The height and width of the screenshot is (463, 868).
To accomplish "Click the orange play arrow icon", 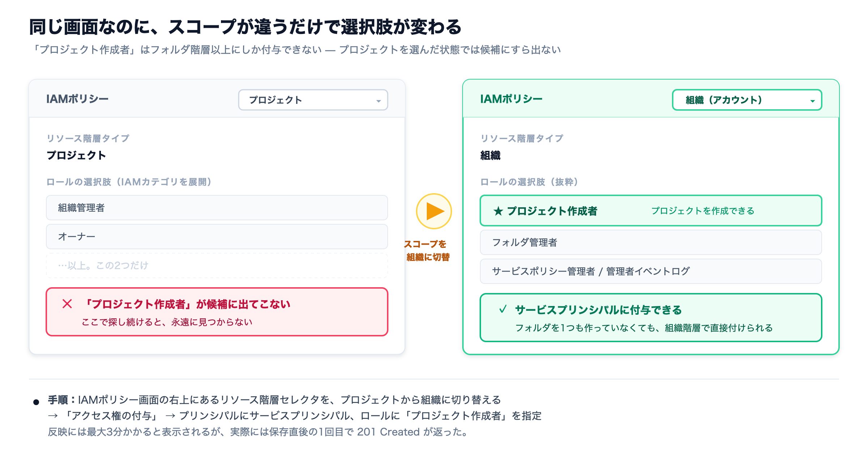I will click(434, 211).
